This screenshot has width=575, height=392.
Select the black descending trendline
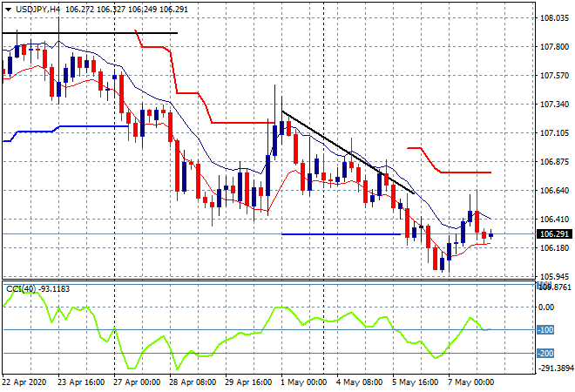tap(348, 152)
